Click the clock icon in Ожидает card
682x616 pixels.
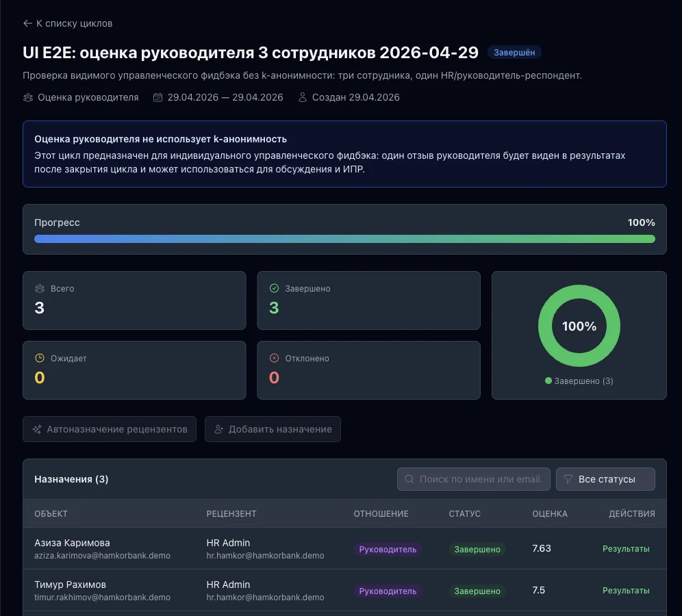tap(40, 358)
